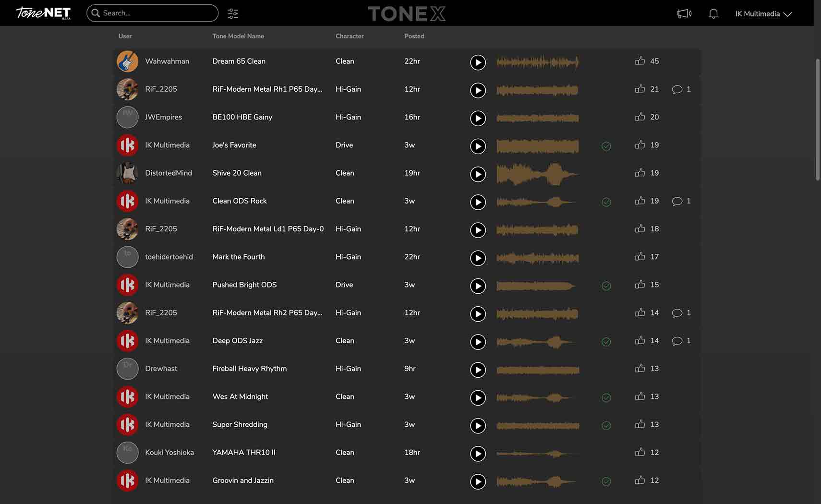Open toehidertoehid user profile

point(169,257)
